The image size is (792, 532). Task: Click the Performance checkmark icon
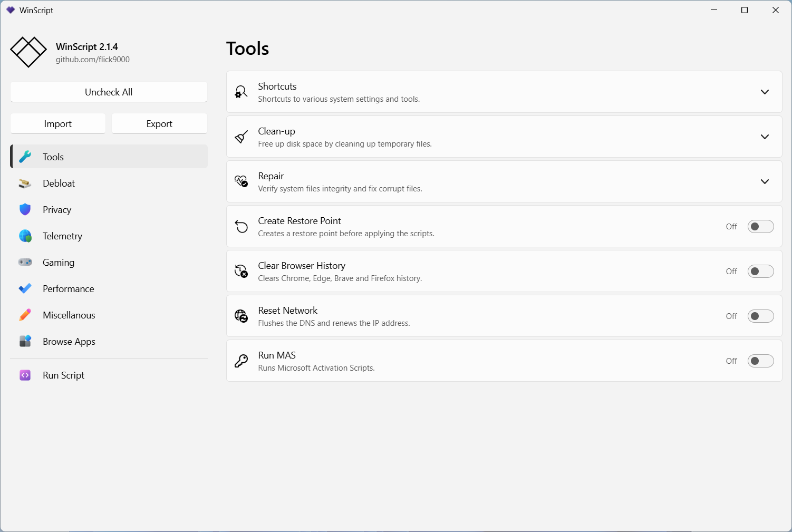point(25,289)
